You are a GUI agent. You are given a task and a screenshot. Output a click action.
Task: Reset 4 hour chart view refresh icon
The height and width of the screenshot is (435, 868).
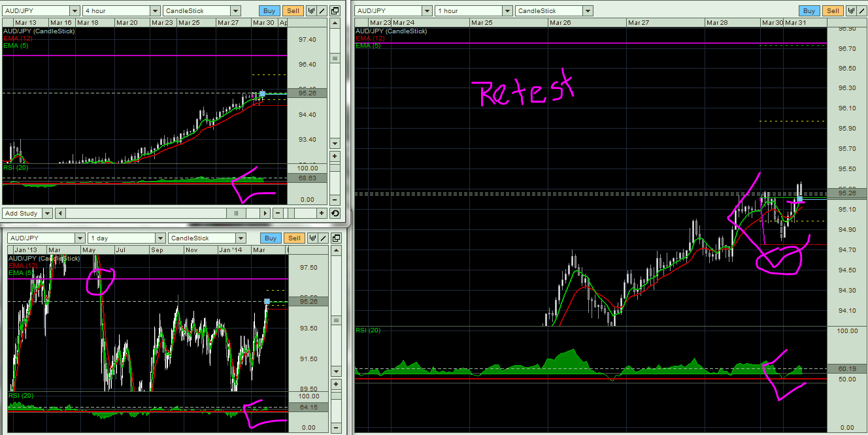[x=335, y=213]
